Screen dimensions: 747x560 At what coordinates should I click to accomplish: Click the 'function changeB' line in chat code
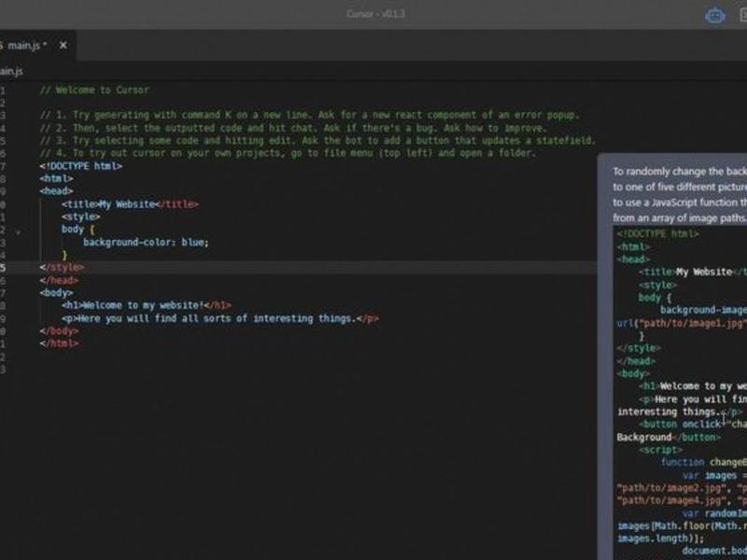coord(704,462)
